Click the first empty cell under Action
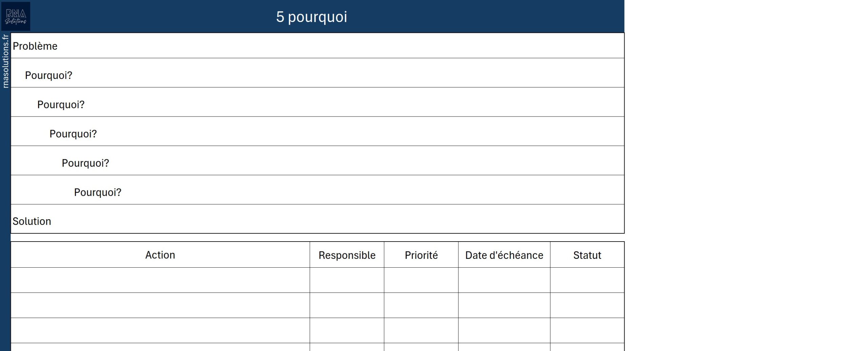 [160, 280]
